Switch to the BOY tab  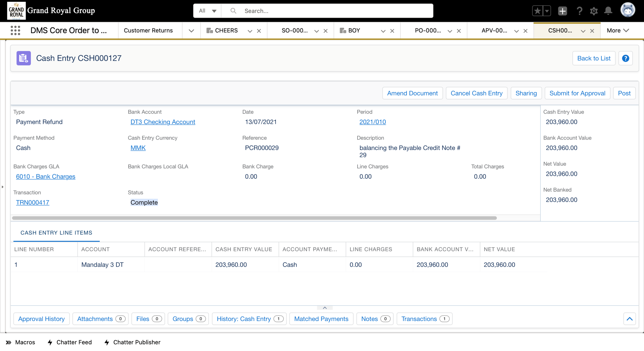point(354,30)
